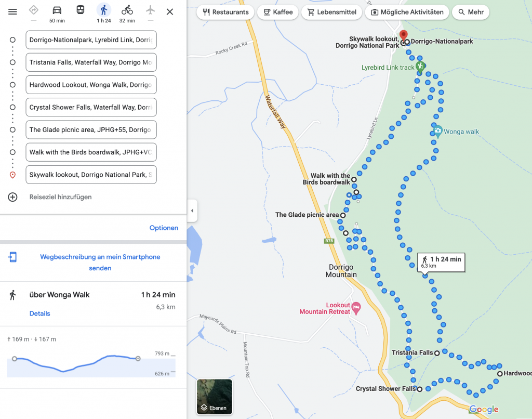Click Mehr search chip

tap(470, 12)
